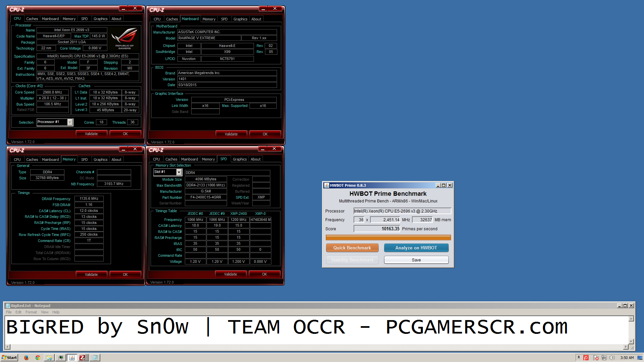Viewport: 644px width, 362px height.
Task: Show hidden system tray icons
Action: [x=579, y=357]
